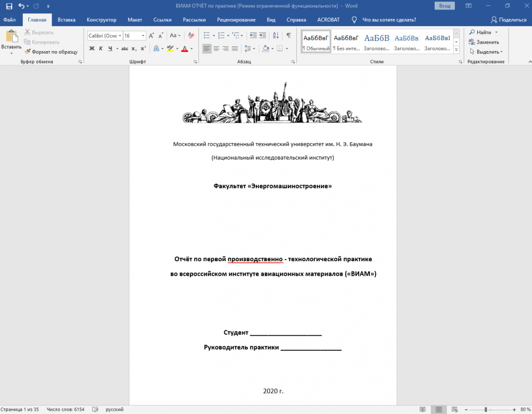This screenshot has width=532, height=414.
Task: Apply the red font color button
Action: (x=185, y=49)
